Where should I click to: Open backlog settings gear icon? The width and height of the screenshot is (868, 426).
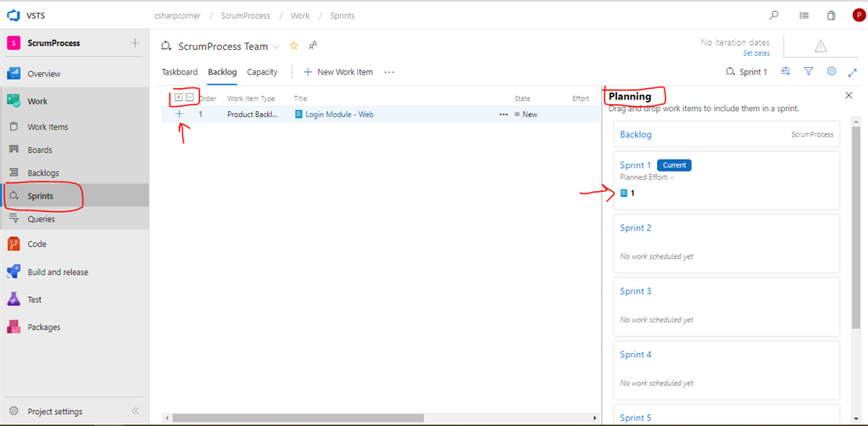tap(831, 71)
